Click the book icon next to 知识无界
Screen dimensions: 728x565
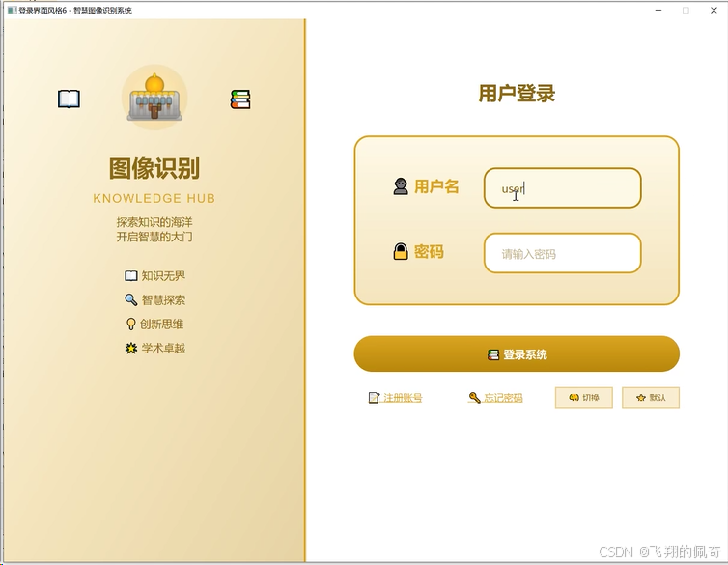131,276
